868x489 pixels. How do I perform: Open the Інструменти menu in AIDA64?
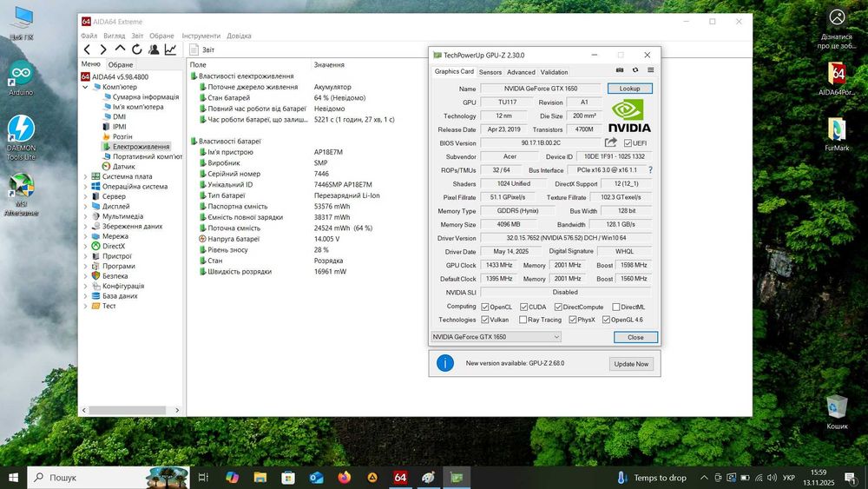click(x=201, y=36)
